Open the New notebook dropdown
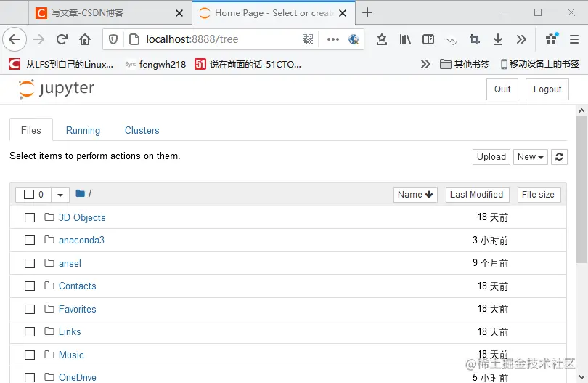 (x=530, y=156)
